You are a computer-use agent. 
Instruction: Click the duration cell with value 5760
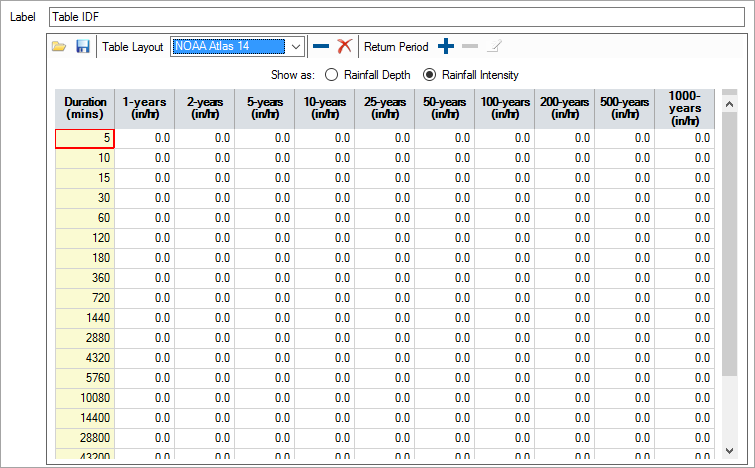85,378
